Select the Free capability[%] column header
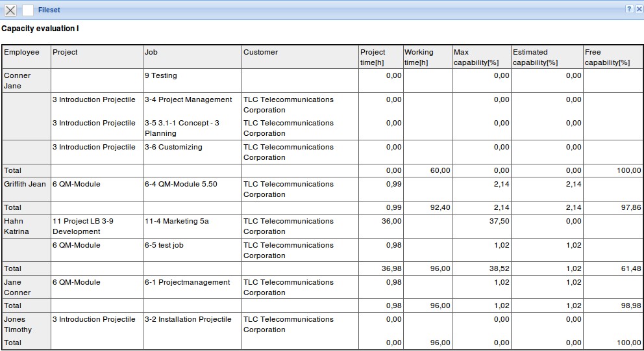 click(x=607, y=57)
